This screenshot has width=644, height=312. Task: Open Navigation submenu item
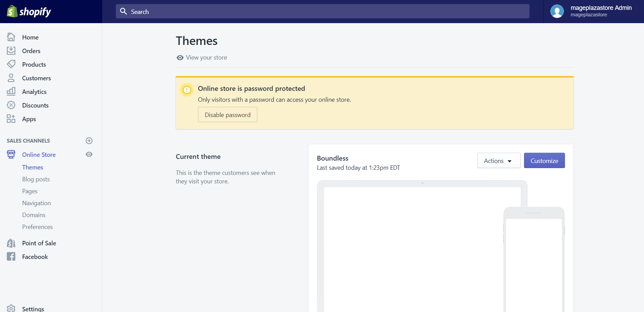36,203
